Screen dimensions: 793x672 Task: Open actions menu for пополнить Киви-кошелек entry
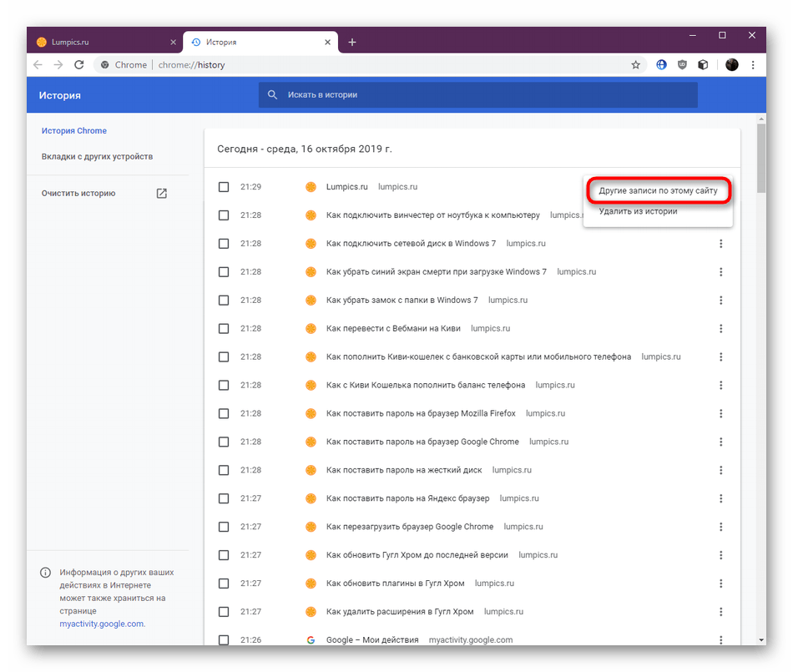tap(720, 356)
